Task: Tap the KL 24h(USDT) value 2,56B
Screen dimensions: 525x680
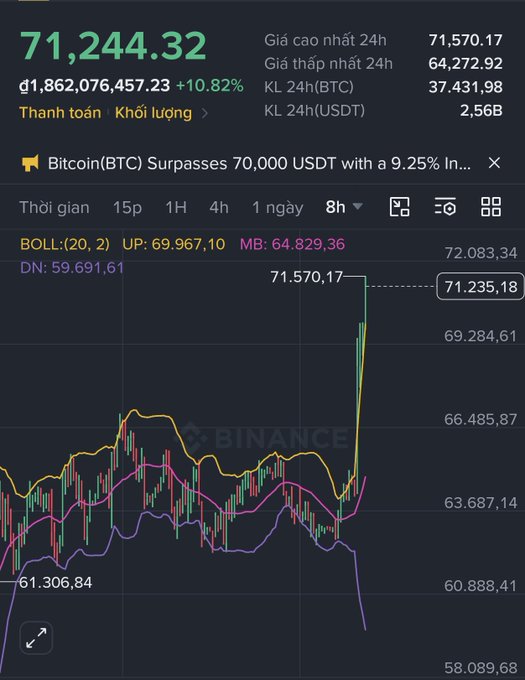Action: [481, 110]
